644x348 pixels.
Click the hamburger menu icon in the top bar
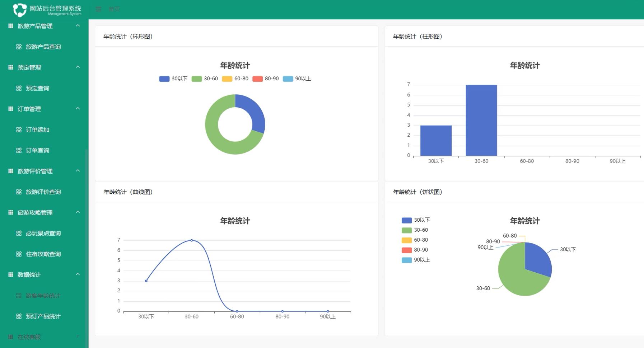(98, 9)
